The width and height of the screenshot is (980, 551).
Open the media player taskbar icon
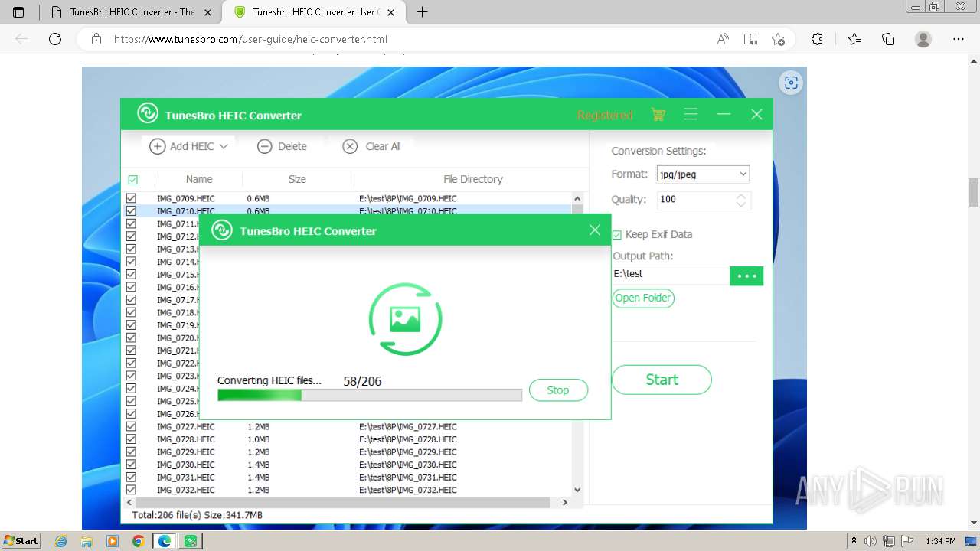coord(113,541)
